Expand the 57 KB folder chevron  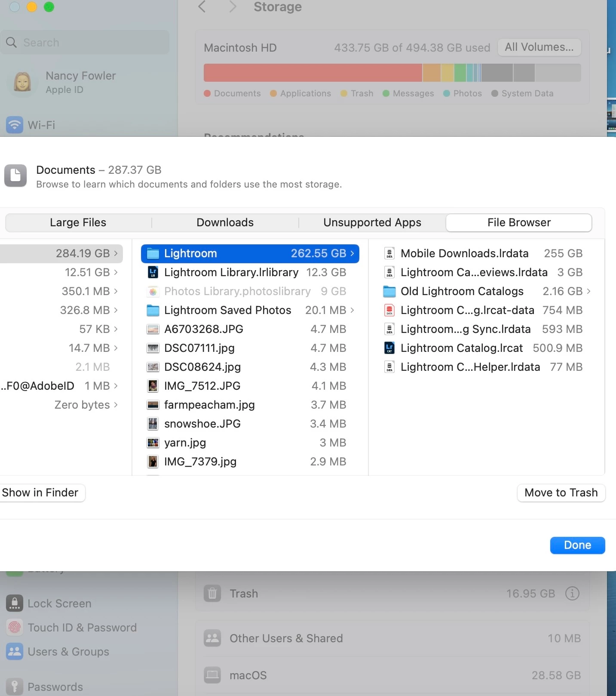coord(116,329)
